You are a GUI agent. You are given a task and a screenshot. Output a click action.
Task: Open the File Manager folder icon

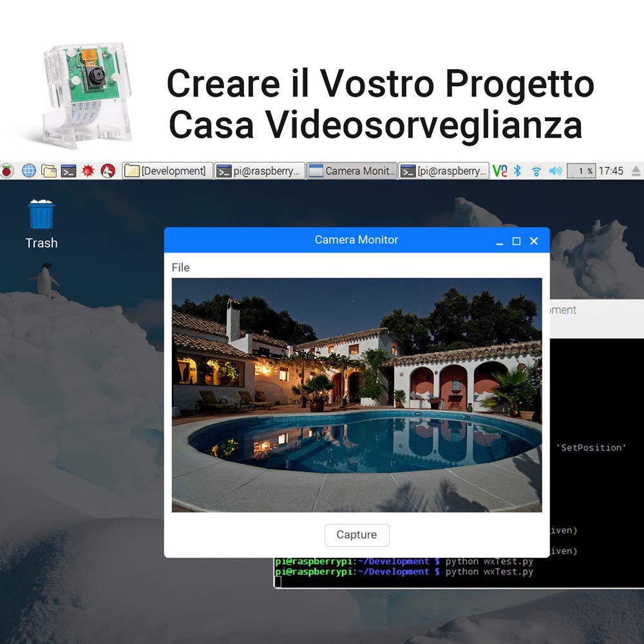pyautogui.click(x=49, y=171)
